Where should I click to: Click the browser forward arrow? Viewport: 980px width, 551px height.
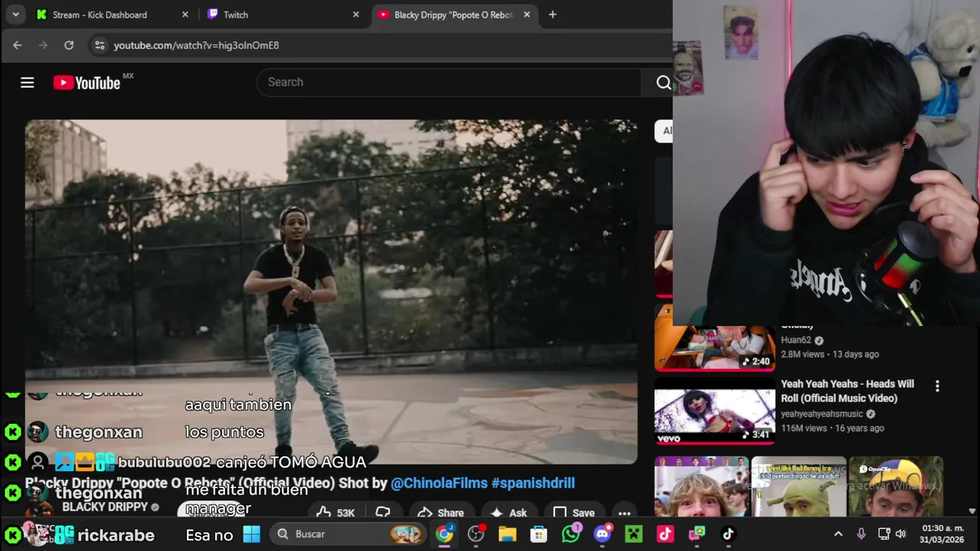43,45
